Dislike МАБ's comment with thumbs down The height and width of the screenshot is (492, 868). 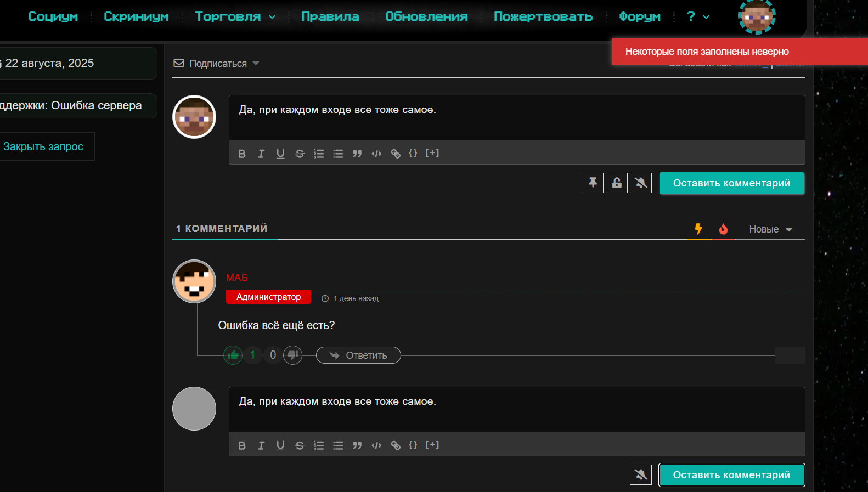click(292, 355)
